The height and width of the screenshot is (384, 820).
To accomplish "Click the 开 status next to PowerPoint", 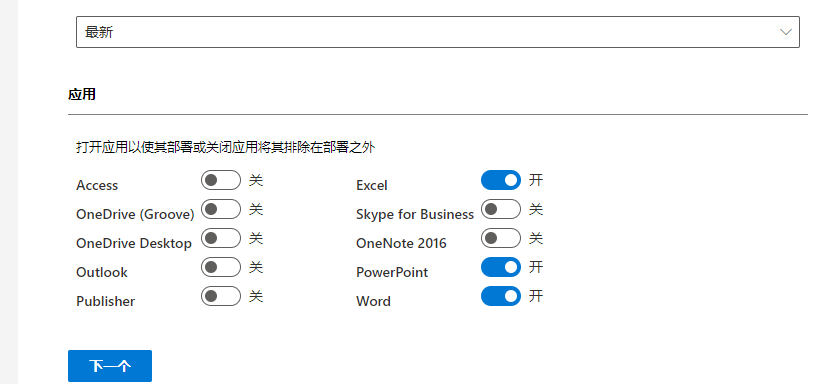I will click(536, 267).
